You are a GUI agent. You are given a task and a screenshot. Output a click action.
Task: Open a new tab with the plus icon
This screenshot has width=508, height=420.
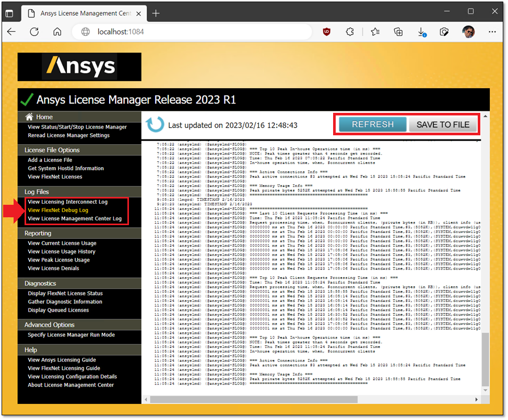[156, 13]
